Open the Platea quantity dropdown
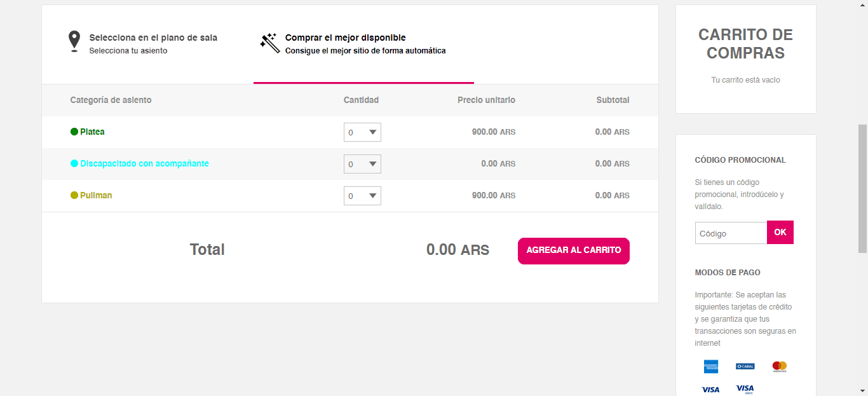Image resolution: width=868 pixels, height=396 pixels. [362, 132]
